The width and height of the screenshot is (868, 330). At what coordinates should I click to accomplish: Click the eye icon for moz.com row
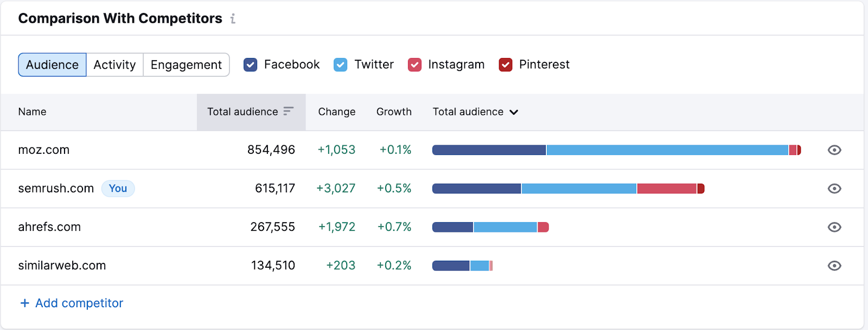[834, 150]
